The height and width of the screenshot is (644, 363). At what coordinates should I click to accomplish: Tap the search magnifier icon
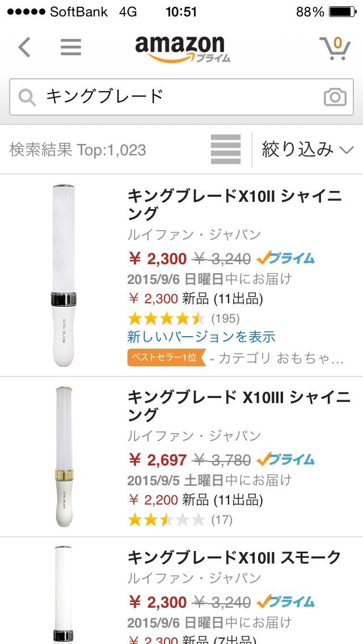27,98
